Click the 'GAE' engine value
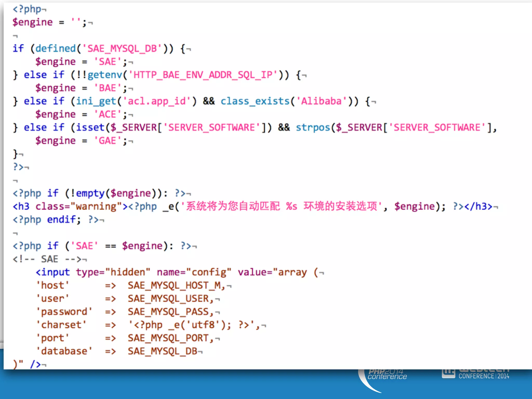 point(107,141)
